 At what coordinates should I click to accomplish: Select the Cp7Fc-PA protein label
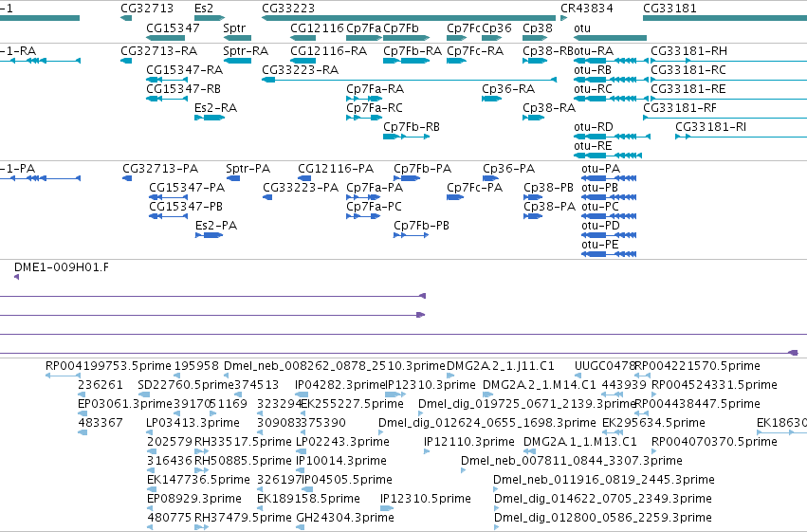tap(474, 188)
